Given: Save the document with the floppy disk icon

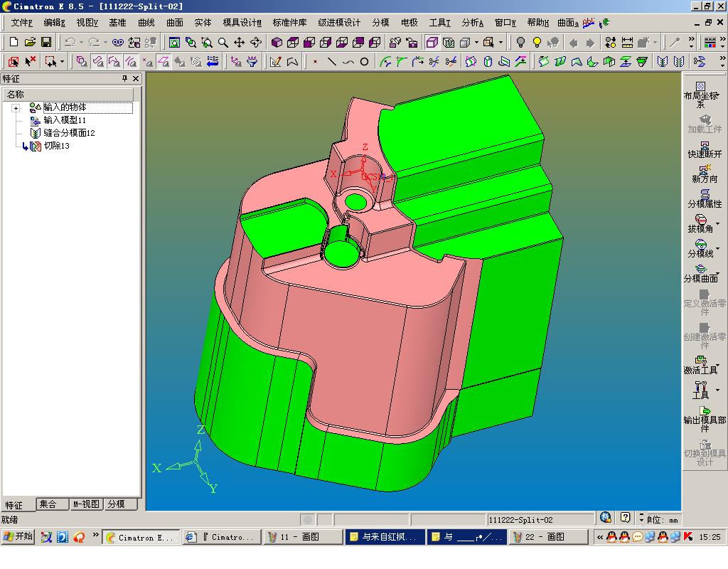Looking at the screenshot, I should (46, 42).
